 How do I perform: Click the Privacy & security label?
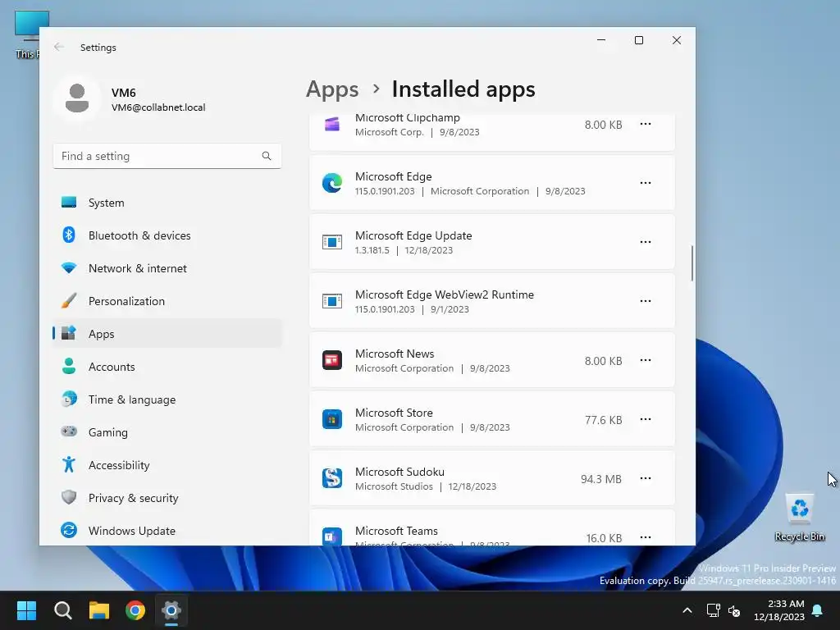point(134,498)
